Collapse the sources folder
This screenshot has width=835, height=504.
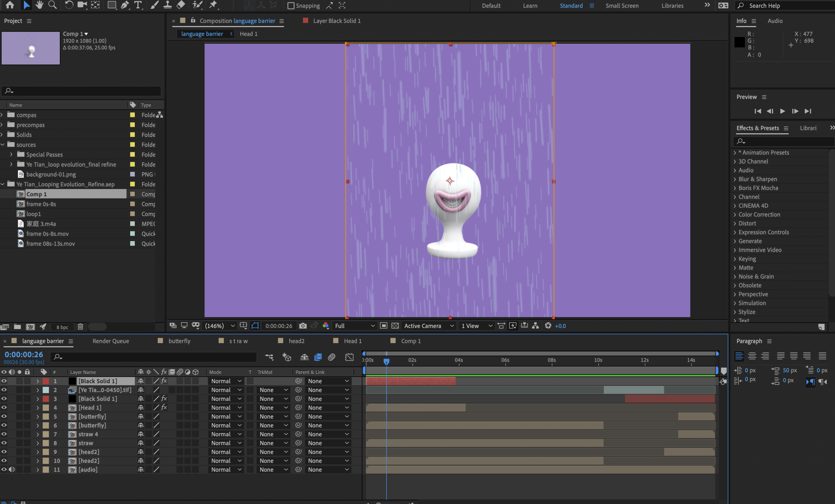click(x=2, y=144)
